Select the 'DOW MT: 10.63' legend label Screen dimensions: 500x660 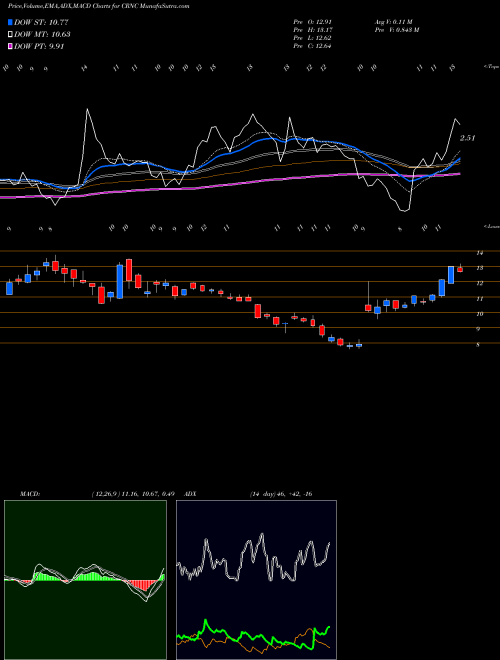click(42, 35)
